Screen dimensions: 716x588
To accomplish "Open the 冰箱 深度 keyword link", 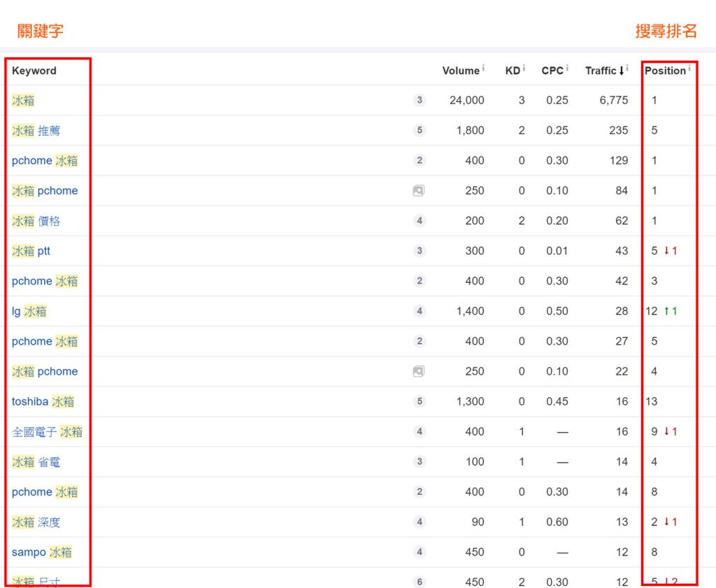I will [x=36, y=522].
